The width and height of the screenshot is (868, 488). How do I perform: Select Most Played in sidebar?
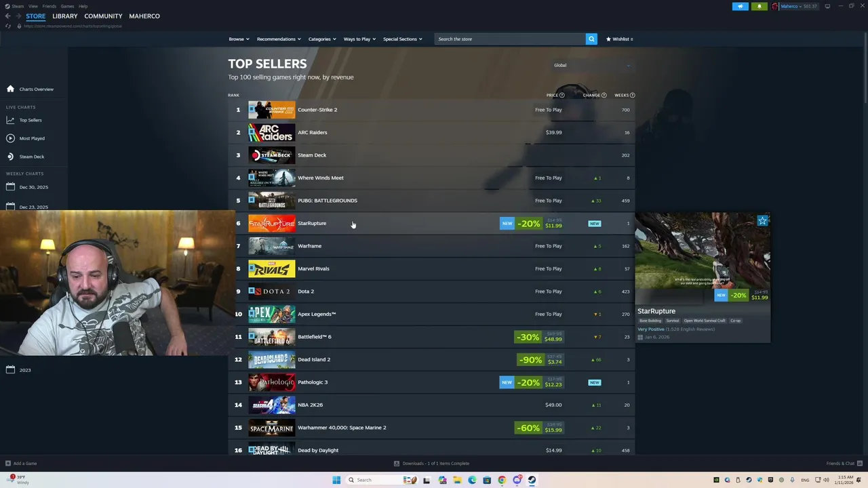click(x=32, y=138)
